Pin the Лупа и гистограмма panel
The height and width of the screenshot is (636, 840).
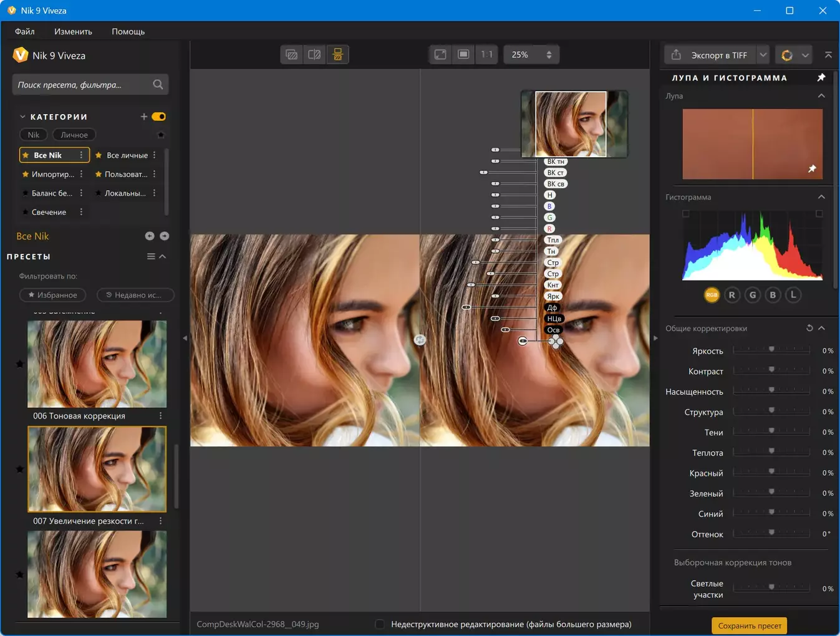point(821,78)
